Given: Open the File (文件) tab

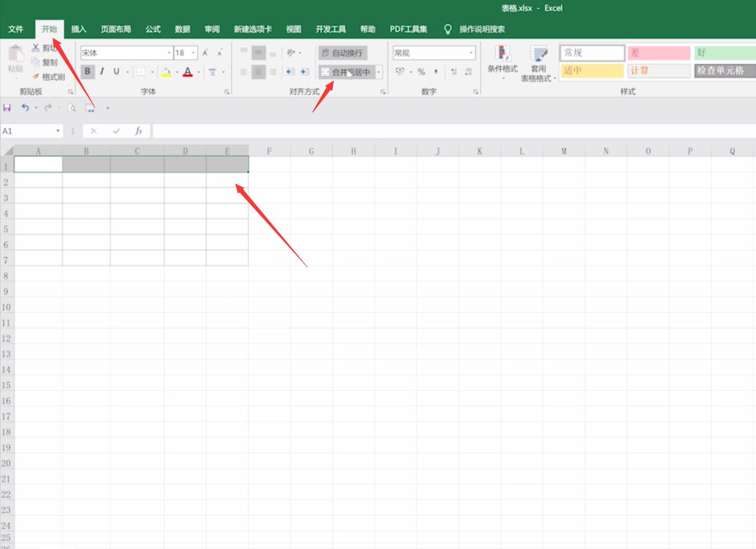Looking at the screenshot, I should click(16, 29).
